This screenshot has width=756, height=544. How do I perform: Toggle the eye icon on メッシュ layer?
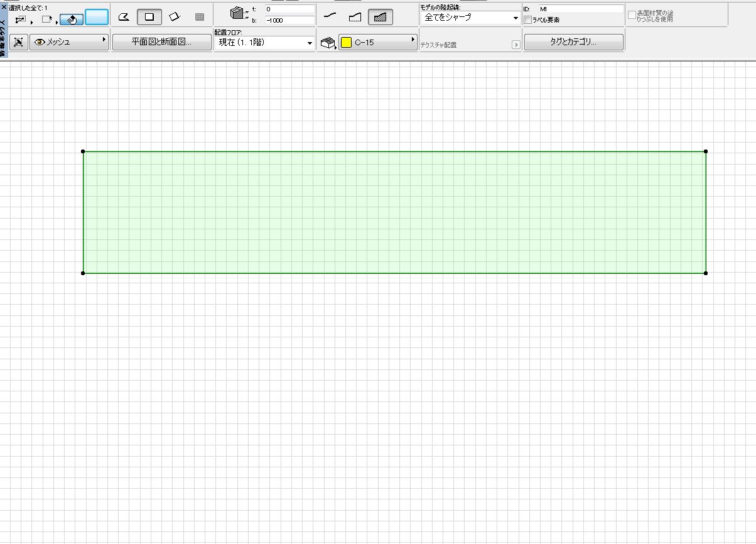(40, 42)
